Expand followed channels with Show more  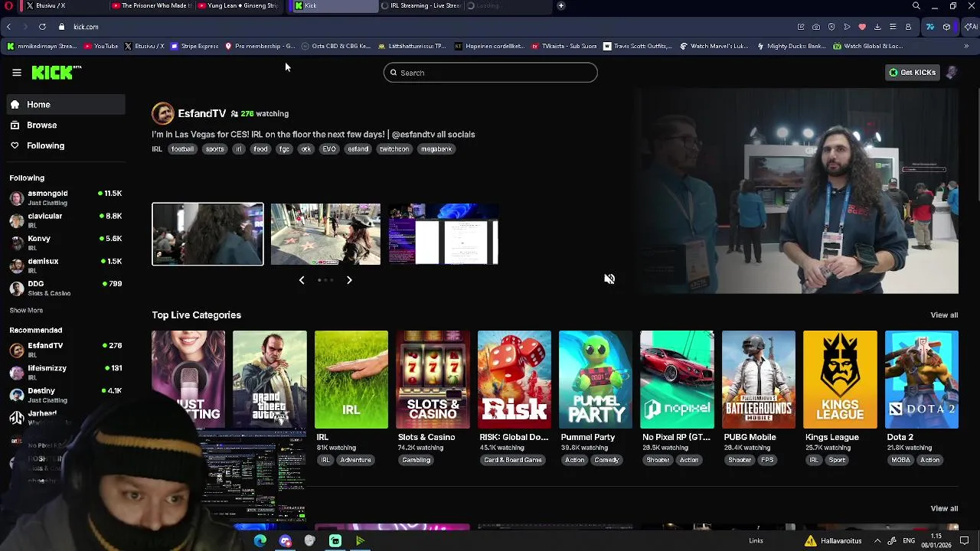click(26, 311)
